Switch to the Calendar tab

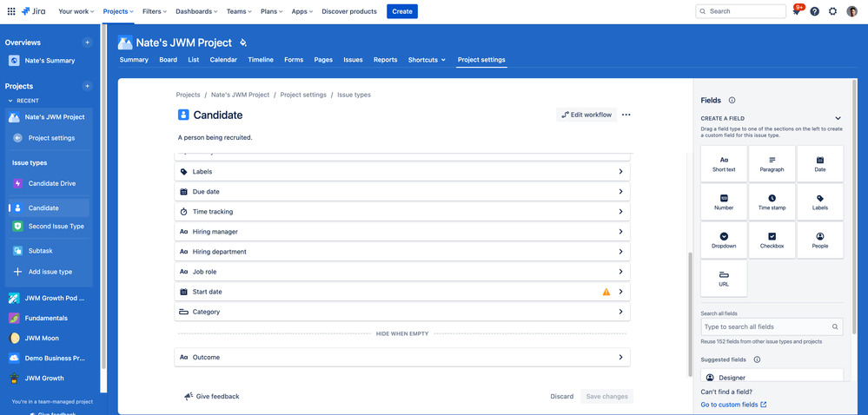pyautogui.click(x=223, y=60)
